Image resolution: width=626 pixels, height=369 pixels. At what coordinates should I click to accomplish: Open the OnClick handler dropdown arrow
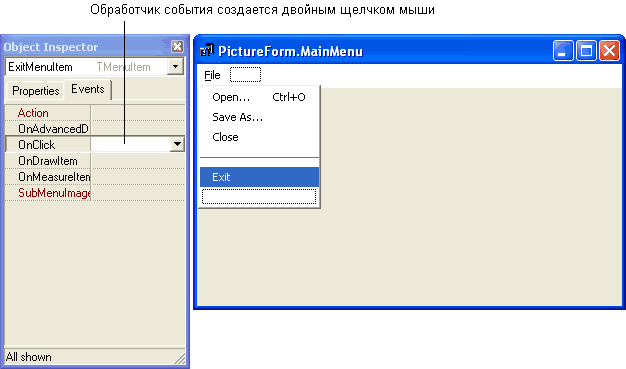177,144
